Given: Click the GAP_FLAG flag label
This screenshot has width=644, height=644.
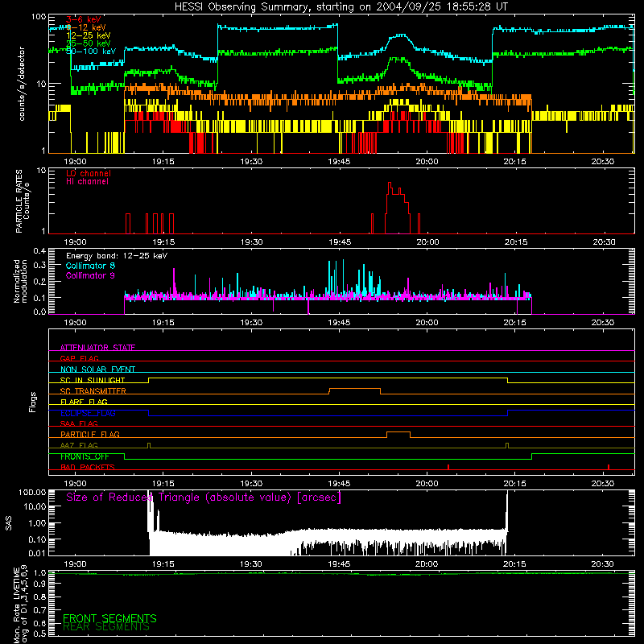Looking at the screenshot, I should [79, 358].
